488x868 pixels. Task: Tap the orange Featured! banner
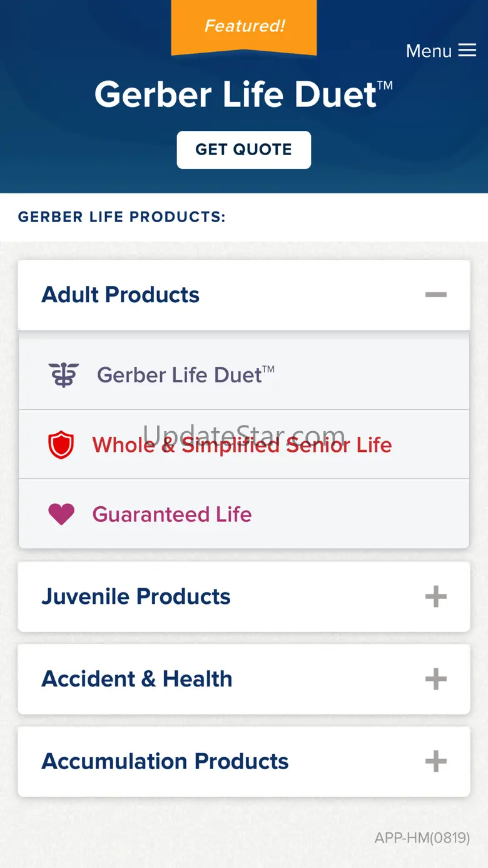coord(244,26)
